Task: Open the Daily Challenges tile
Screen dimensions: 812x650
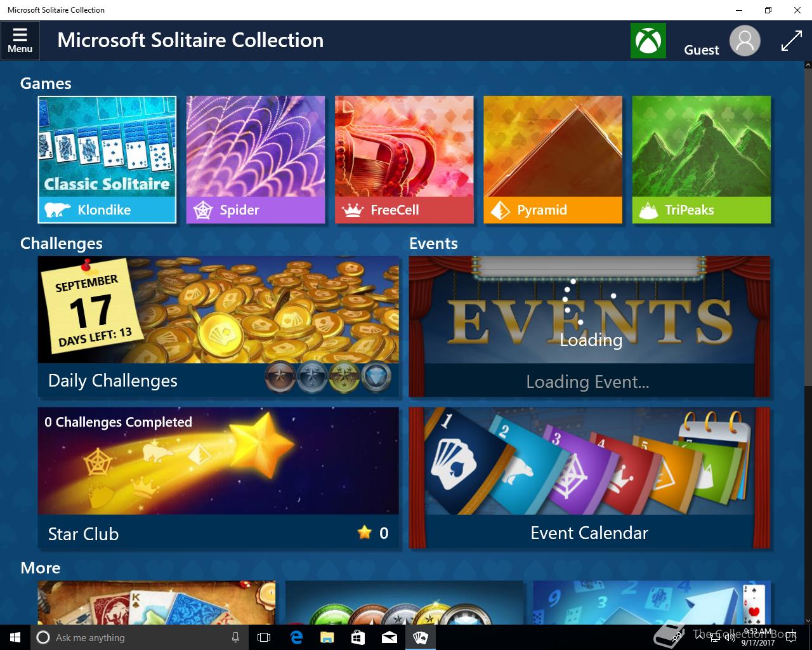Action: (219, 327)
